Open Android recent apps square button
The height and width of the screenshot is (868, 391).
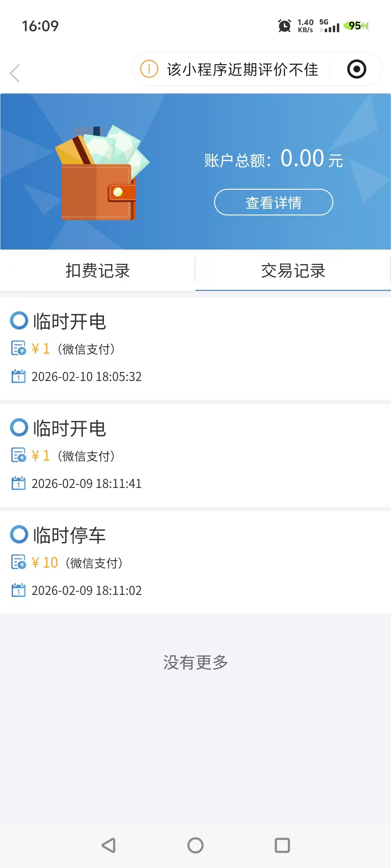pos(282,845)
